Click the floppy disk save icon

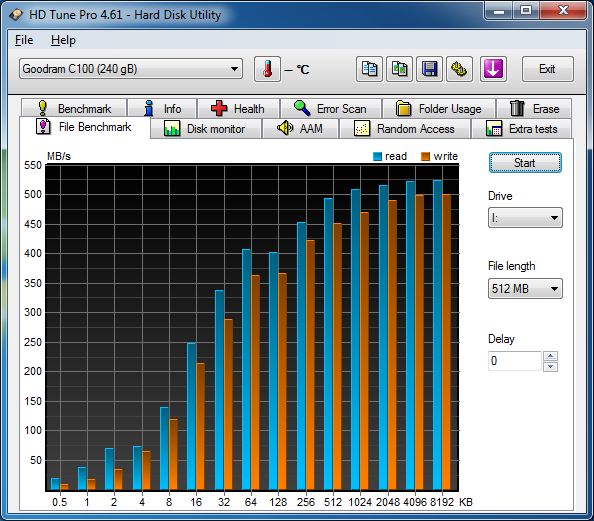pos(429,69)
